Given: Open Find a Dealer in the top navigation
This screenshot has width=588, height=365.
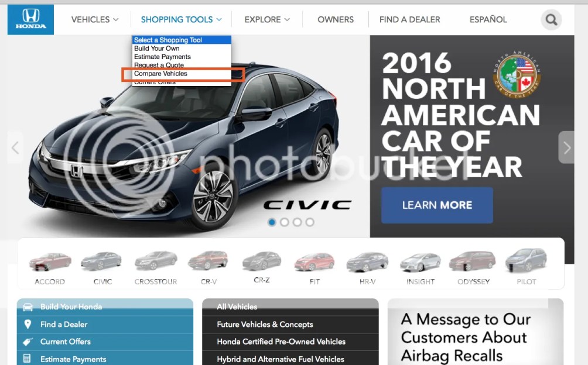Looking at the screenshot, I should (x=409, y=19).
